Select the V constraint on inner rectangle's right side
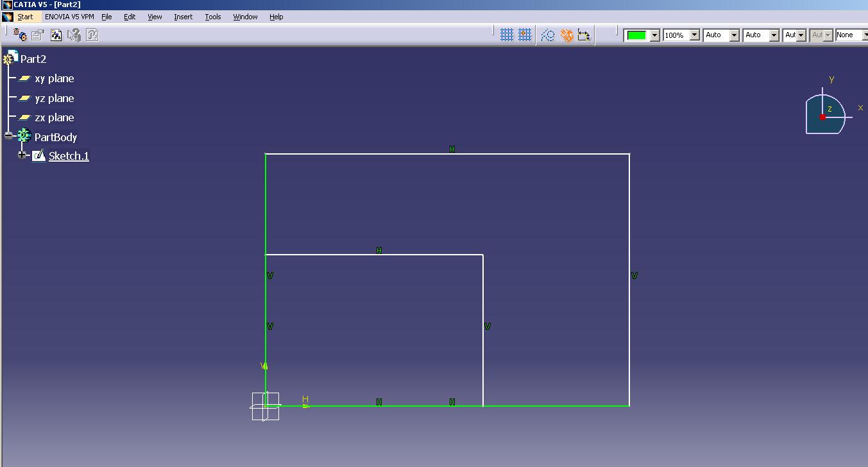 click(488, 327)
